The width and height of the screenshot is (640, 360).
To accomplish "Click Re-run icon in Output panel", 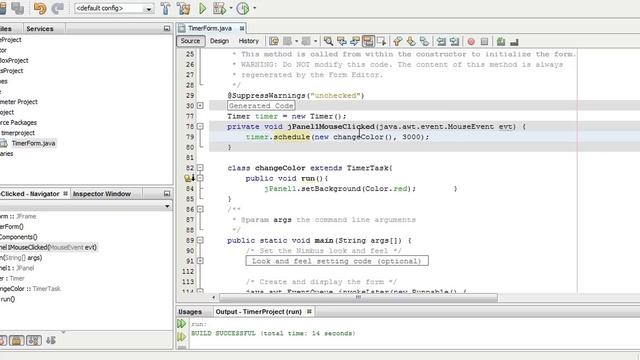I will pyautogui.click(x=181, y=324).
